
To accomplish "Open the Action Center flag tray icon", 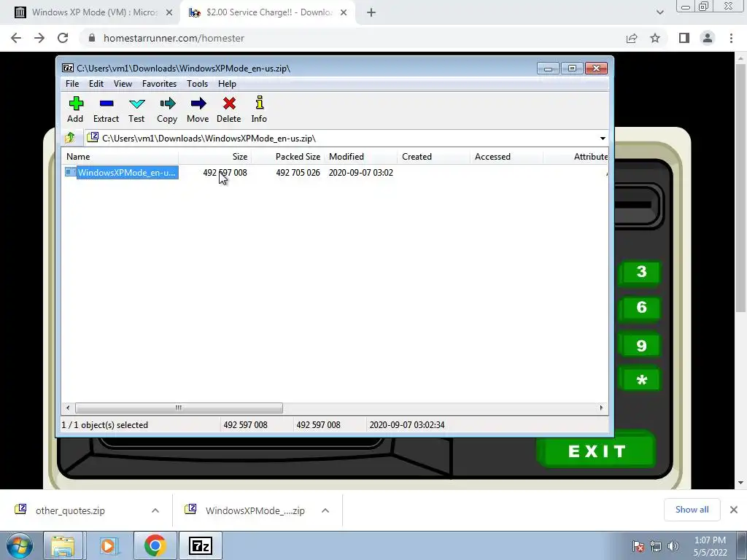I will pos(638,546).
